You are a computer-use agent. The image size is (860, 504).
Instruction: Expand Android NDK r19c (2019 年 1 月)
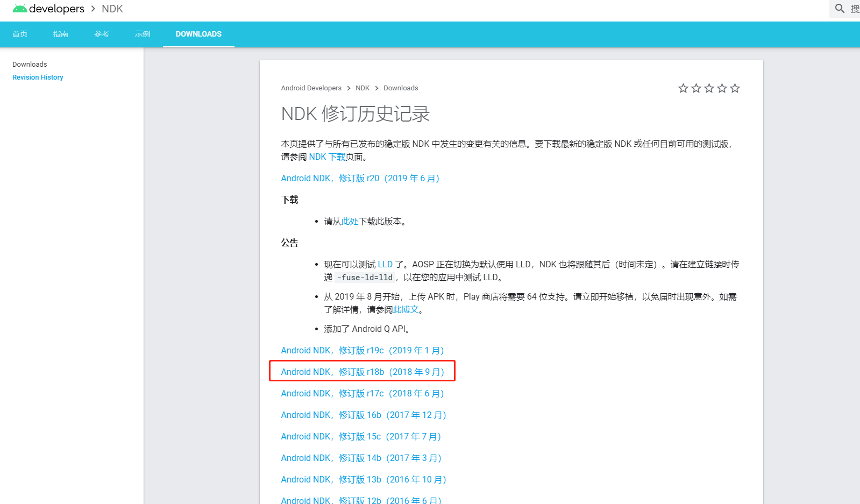(x=363, y=351)
